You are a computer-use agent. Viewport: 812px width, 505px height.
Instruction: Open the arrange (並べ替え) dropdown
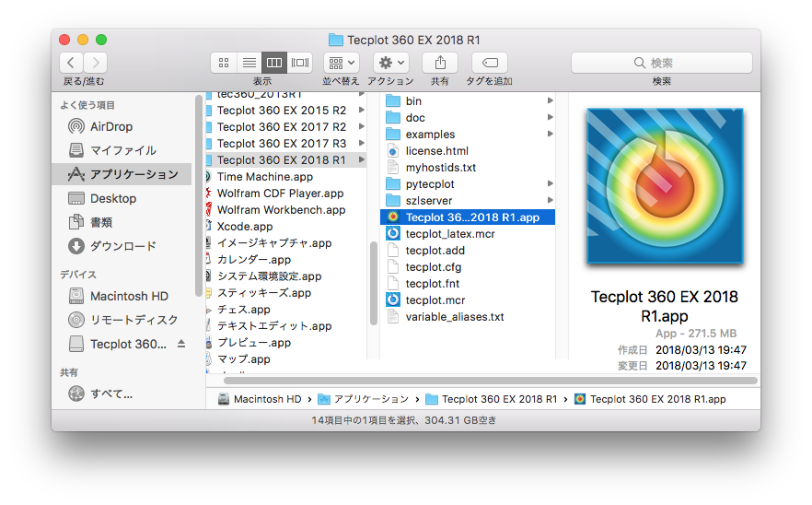click(342, 63)
